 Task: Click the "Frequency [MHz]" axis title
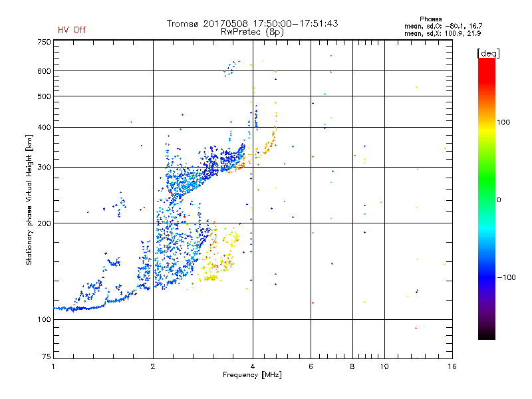(252, 375)
